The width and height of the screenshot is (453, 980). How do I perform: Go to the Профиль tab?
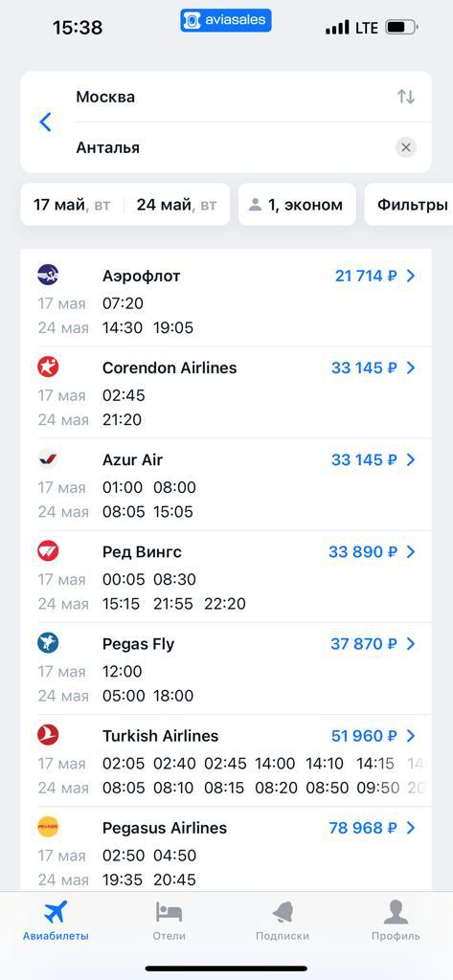[396, 920]
